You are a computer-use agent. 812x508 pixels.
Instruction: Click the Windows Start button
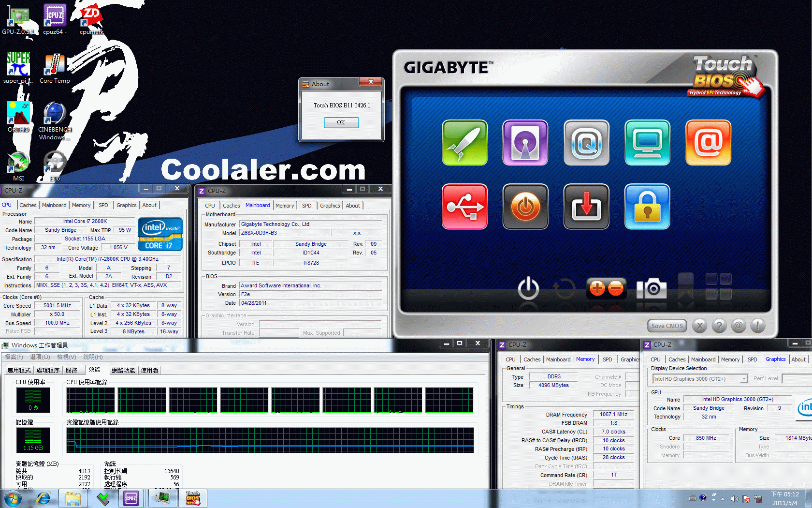[x=13, y=498]
